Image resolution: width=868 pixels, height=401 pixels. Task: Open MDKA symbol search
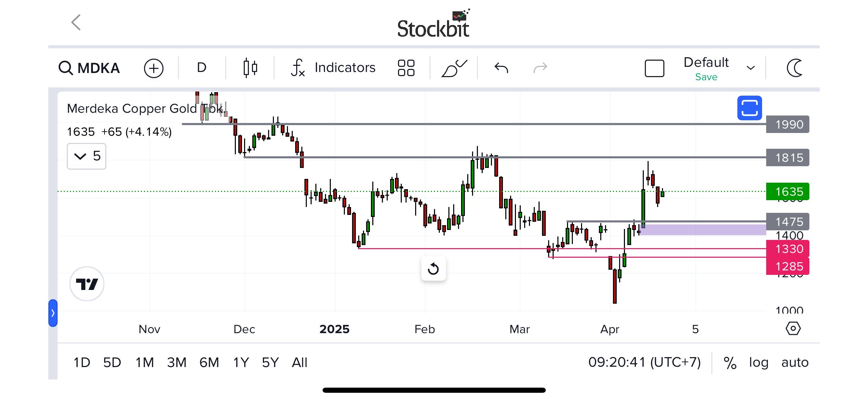click(89, 68)
